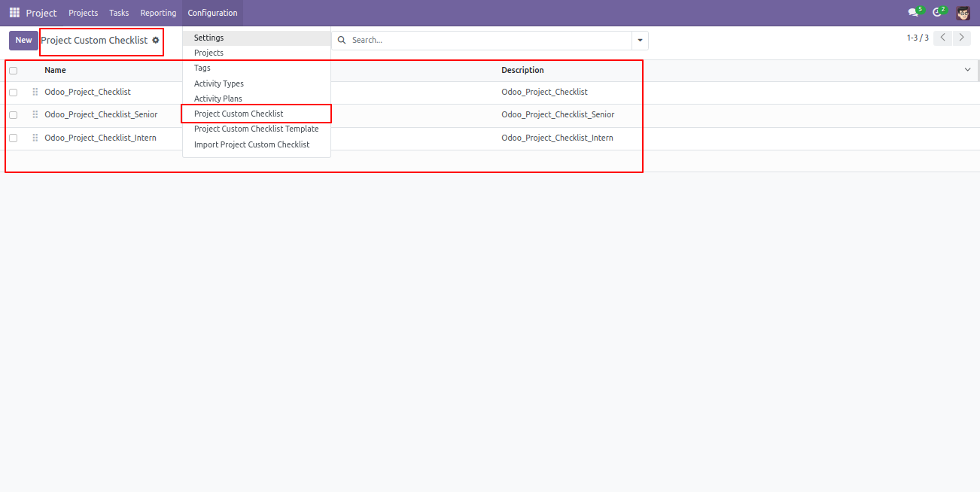Click the search magnifier icon

(342, 40)
